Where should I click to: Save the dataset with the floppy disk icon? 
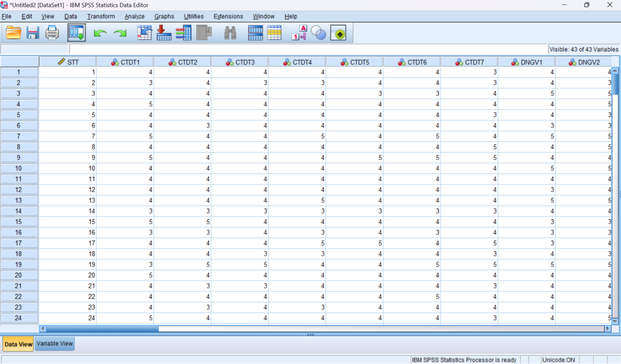click(33, 33)
